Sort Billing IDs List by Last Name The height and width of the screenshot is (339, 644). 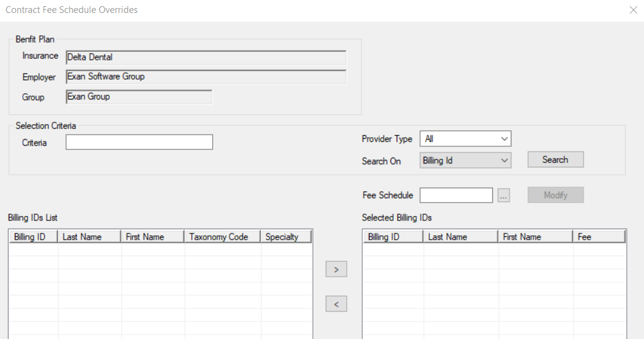coord(89,237)
